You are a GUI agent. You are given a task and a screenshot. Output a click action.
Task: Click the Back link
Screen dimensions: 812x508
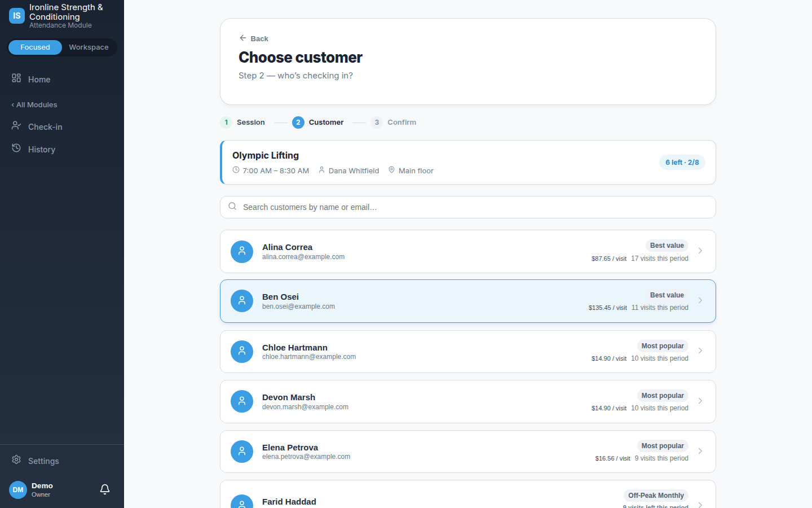click(x=254, y=38)
